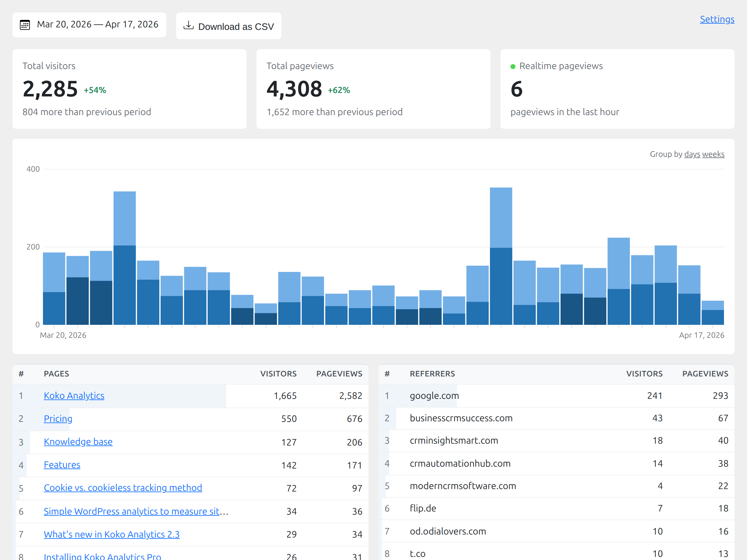
Task: Open the Features page link
Action: (62, 465)
